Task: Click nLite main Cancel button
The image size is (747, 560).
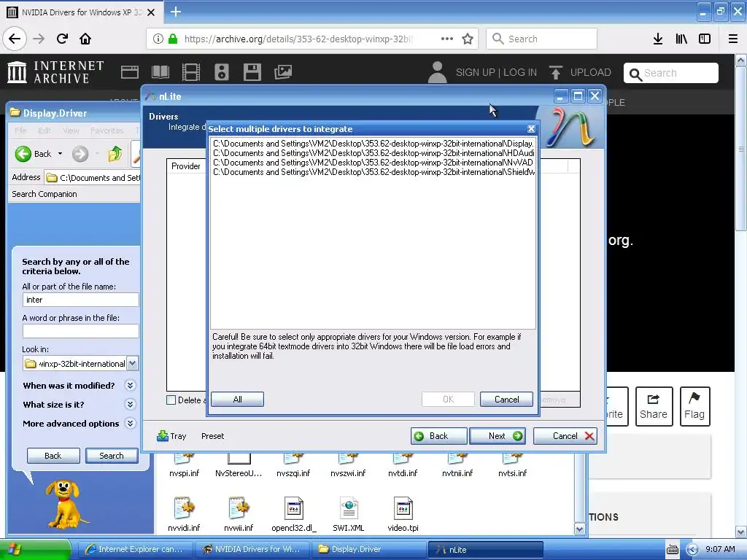Action: tap(565, 436)
